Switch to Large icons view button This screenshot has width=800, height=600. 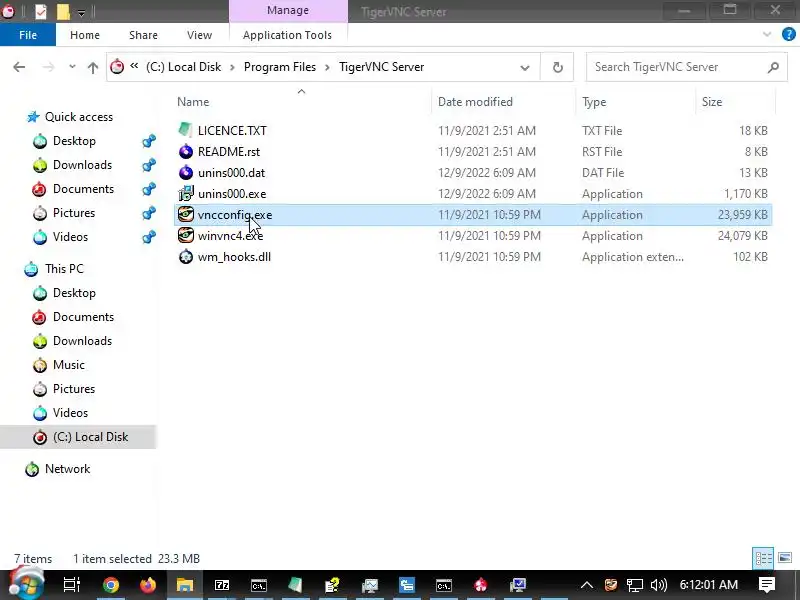point(785,558)
